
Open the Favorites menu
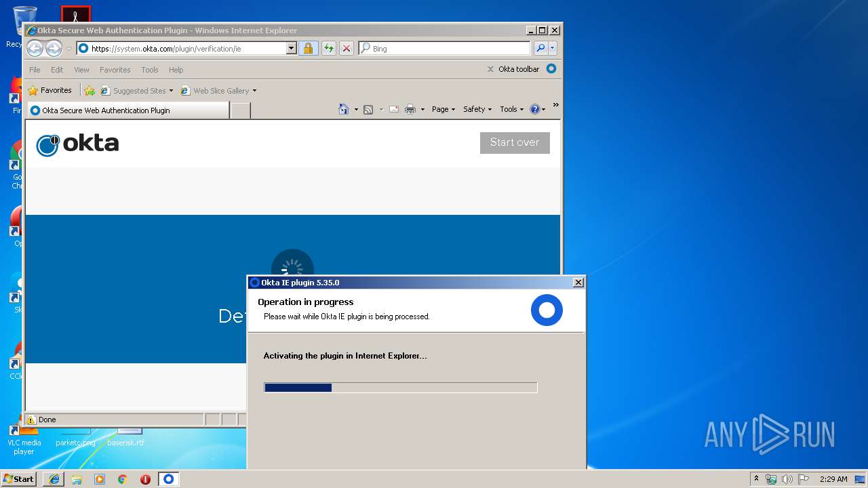[x=115, y=70]
